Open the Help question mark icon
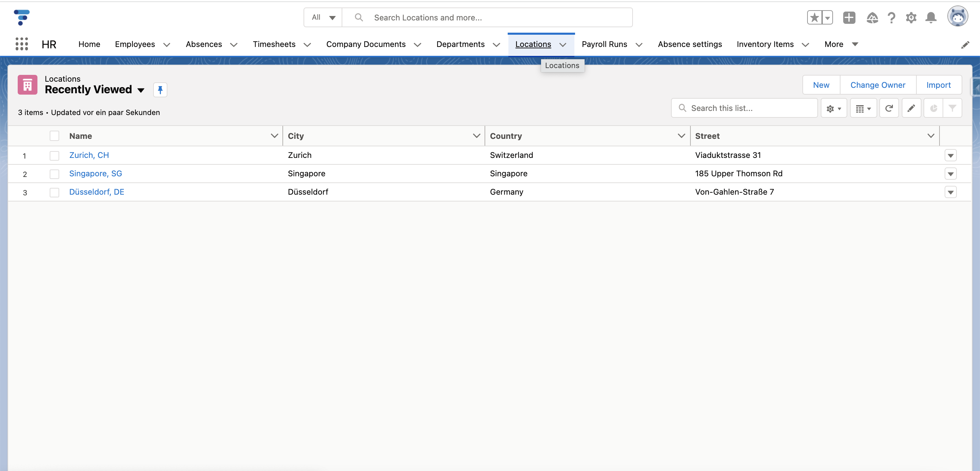This screenshot has width=980, height=471. 891,17
